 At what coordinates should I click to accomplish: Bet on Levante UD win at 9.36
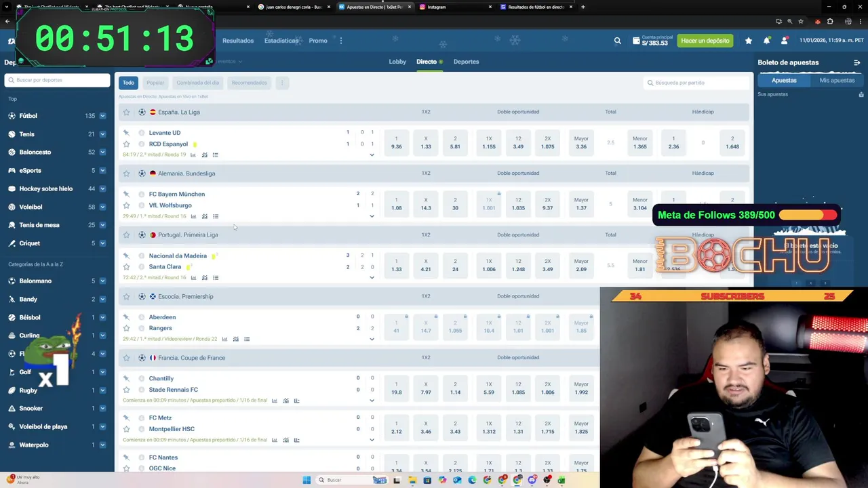pyautogui.click(x=396, y=142)
